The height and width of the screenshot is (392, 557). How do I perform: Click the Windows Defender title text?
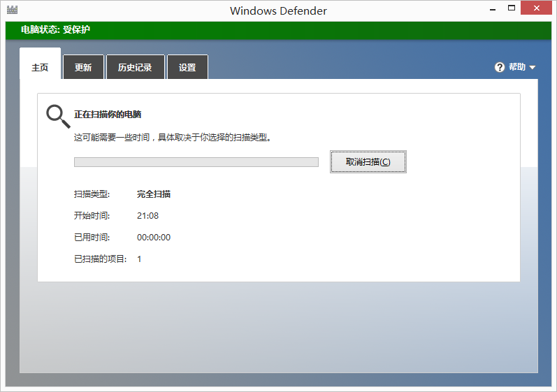point(278,10)
